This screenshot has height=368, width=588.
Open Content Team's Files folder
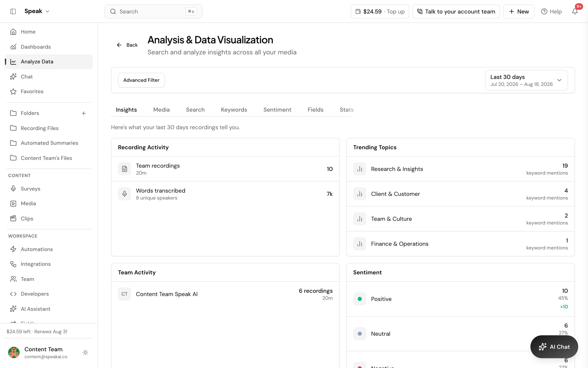49,158
